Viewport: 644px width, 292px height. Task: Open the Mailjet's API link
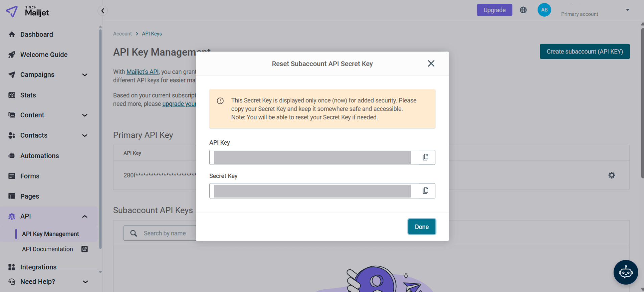(142, 72)
